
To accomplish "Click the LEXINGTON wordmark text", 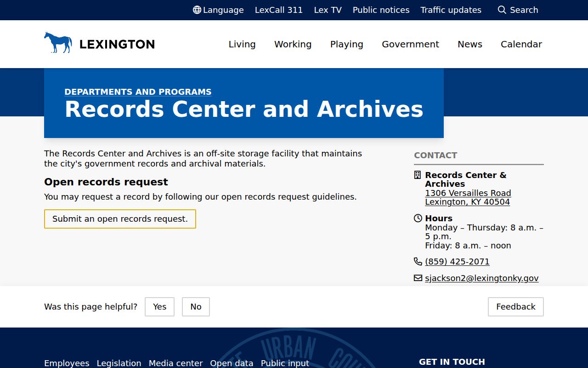I will (x=117, y=44).
